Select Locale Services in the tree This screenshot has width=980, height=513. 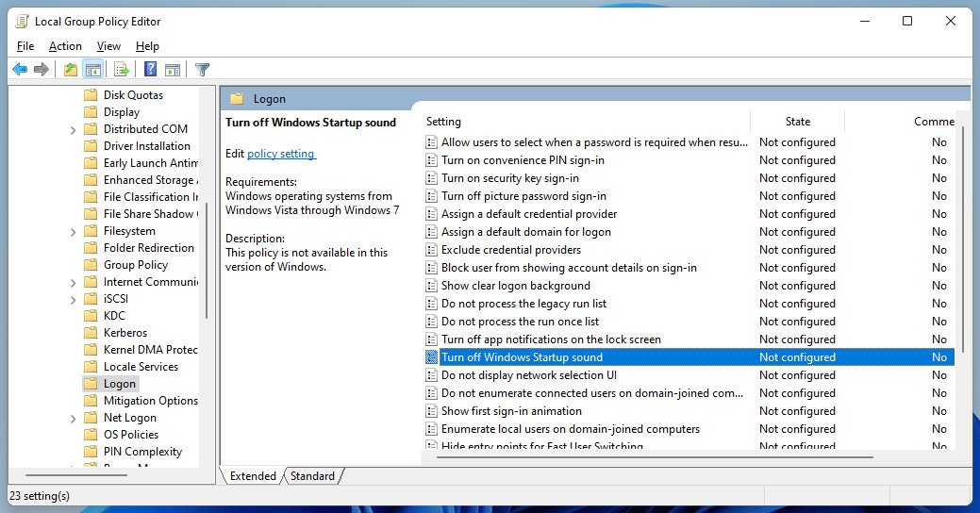point(141,367)
